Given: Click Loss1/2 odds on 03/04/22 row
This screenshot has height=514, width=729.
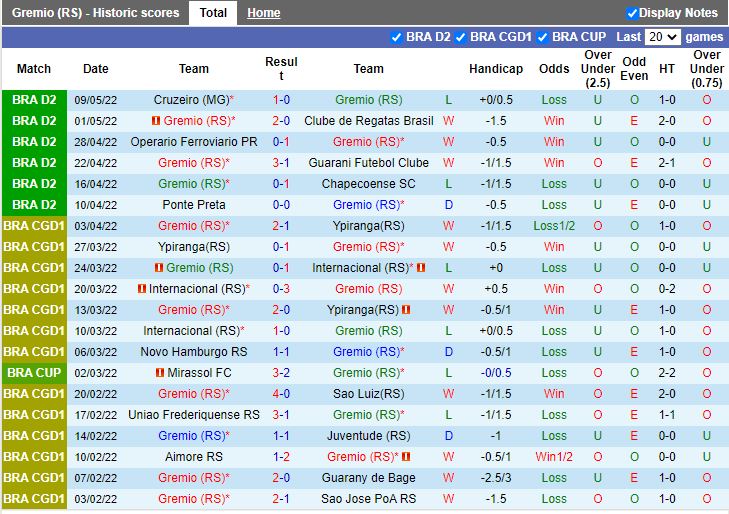Looking at the screenshot, I should (x=554, y=226).
